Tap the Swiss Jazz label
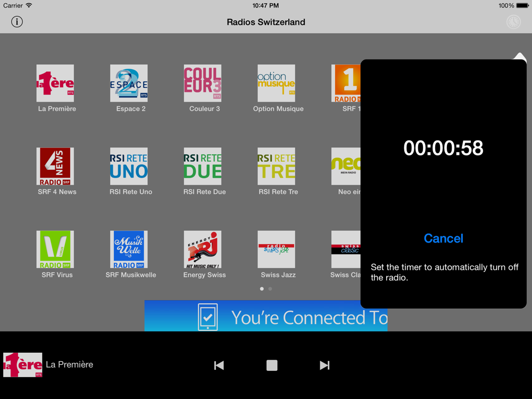The height and width of the screenshot is (399, 532). tap(278, 275)
